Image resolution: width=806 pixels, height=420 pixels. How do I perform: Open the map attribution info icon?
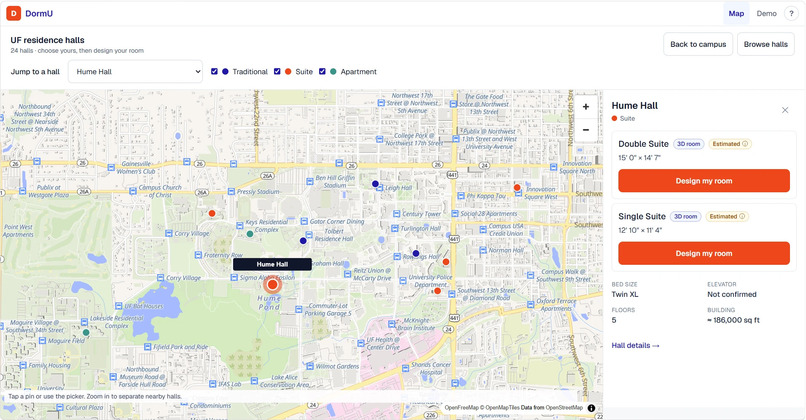coord(591,408)
